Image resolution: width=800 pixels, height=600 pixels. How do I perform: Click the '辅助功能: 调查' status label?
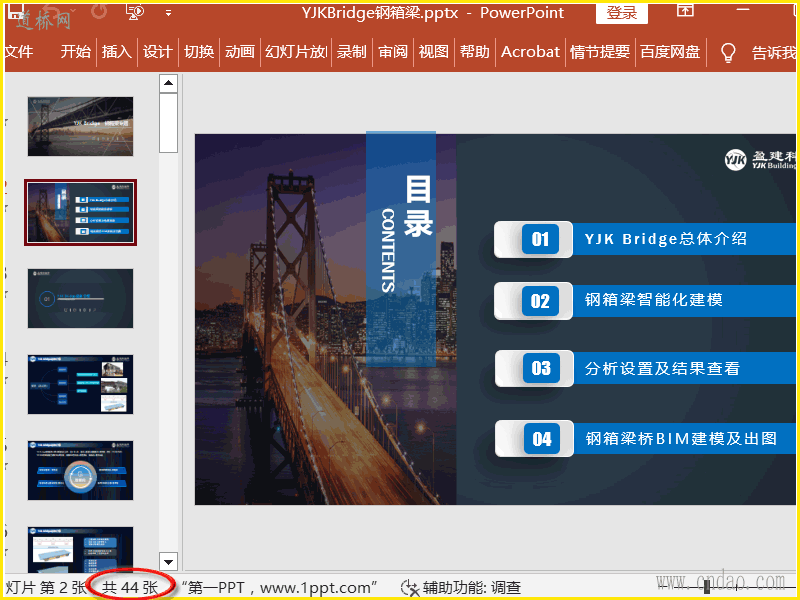pyautogui.click(x=471, y=588)
